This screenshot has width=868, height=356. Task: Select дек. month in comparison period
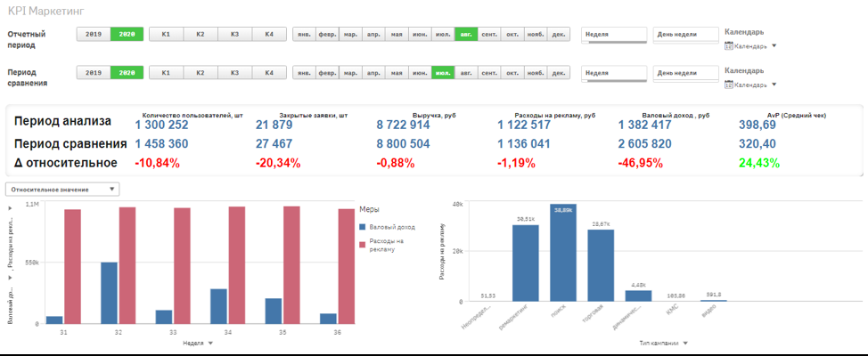[x=559, y=73]
